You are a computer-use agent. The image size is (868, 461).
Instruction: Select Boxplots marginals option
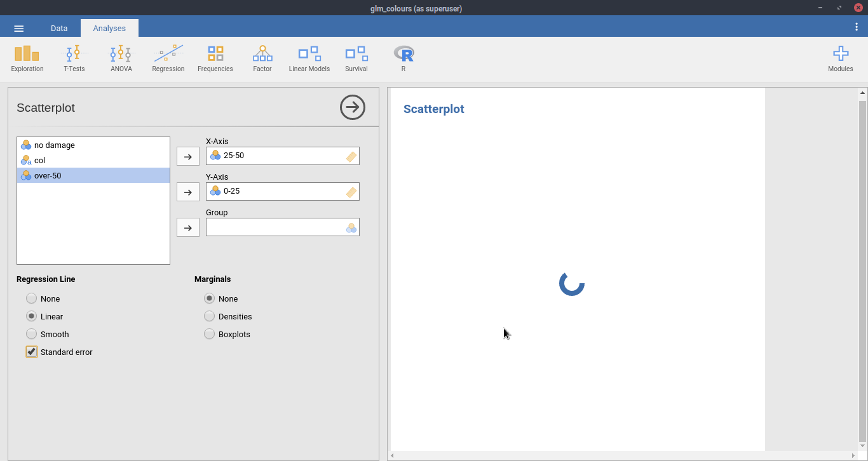click(227, 334)
